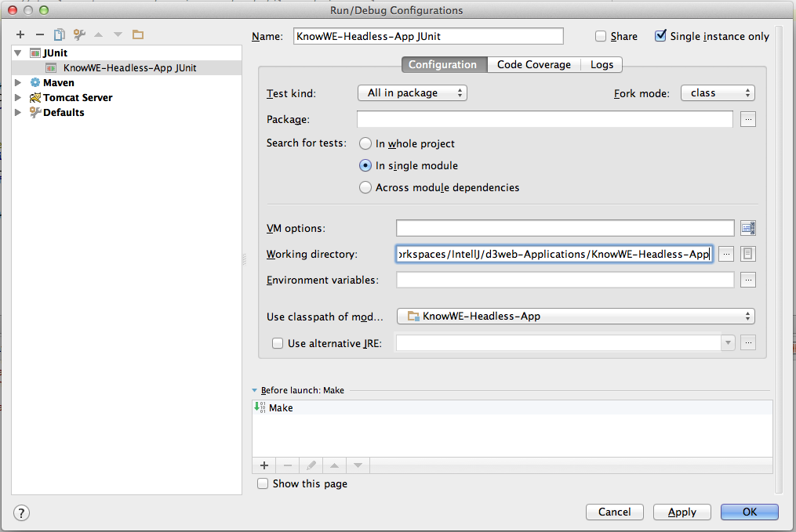Focus the VM options field
The height and width of the screenshot is (532, 796).
pyautogui.click(x=565, y=228)
